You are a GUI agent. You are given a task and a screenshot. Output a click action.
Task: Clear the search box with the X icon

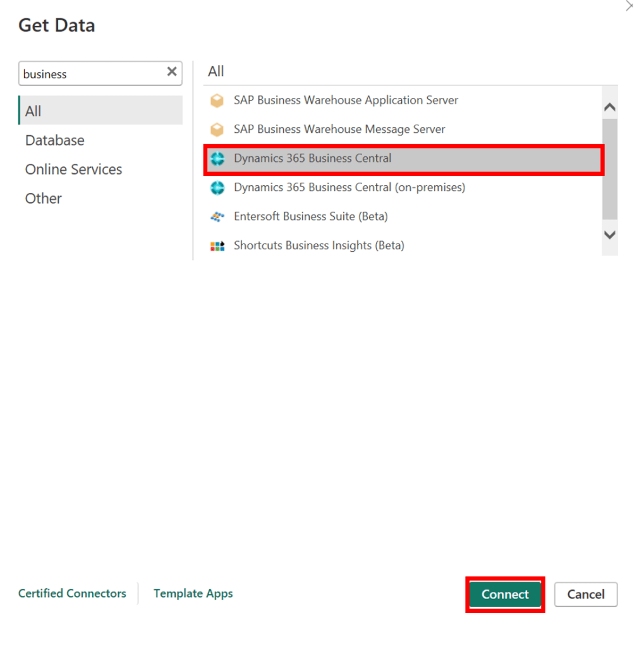point(172,72)
